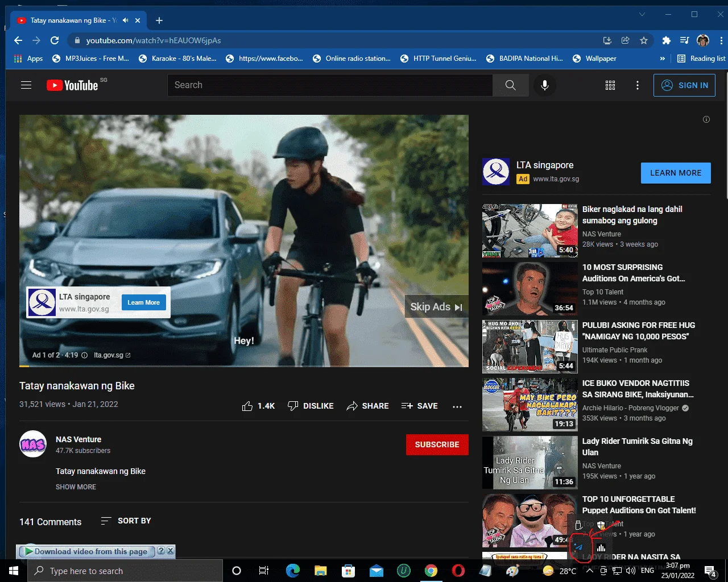
Task: Open Chrome customize menu
Action: click(721, 40)
